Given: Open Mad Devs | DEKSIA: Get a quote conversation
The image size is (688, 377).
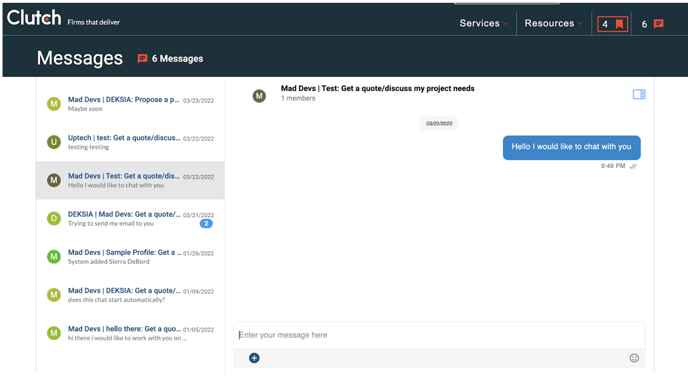Looking at the screenshot, I should 130,295.
